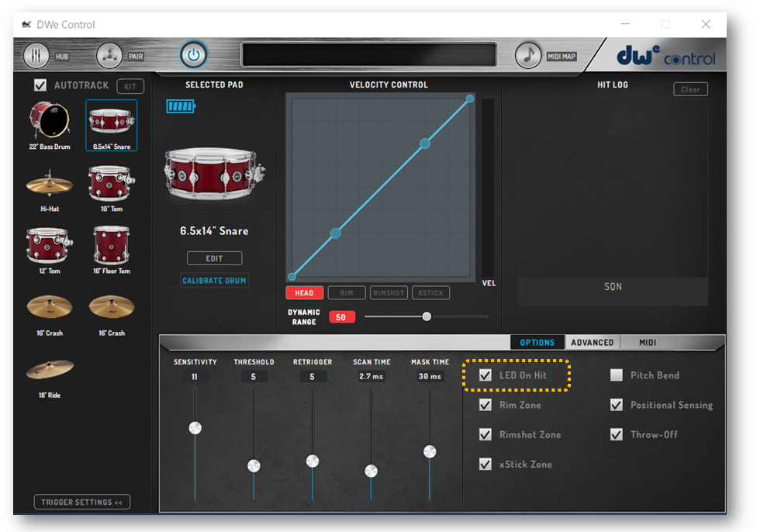Click the Dynamic Range value 50 field
The image size is (774, 532).
tap(341, 317)
